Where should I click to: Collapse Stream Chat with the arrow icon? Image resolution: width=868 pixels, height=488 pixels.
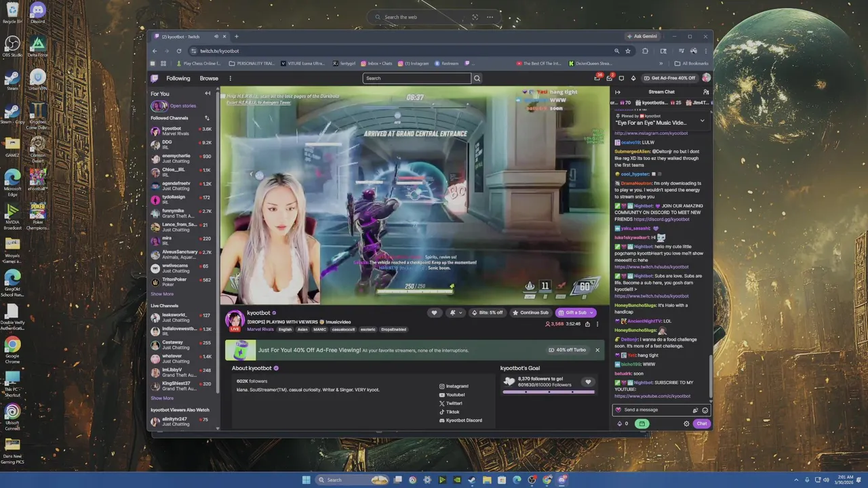(618, 92)
